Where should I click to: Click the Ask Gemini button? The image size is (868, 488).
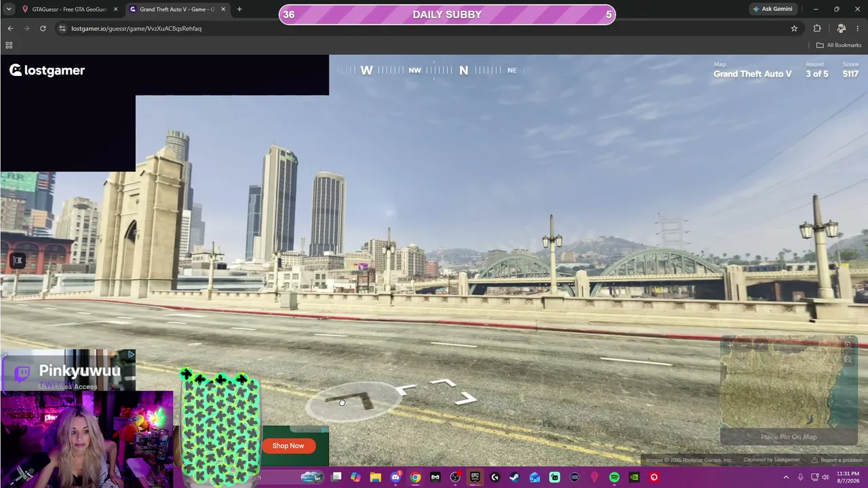[x=772, y=9]
